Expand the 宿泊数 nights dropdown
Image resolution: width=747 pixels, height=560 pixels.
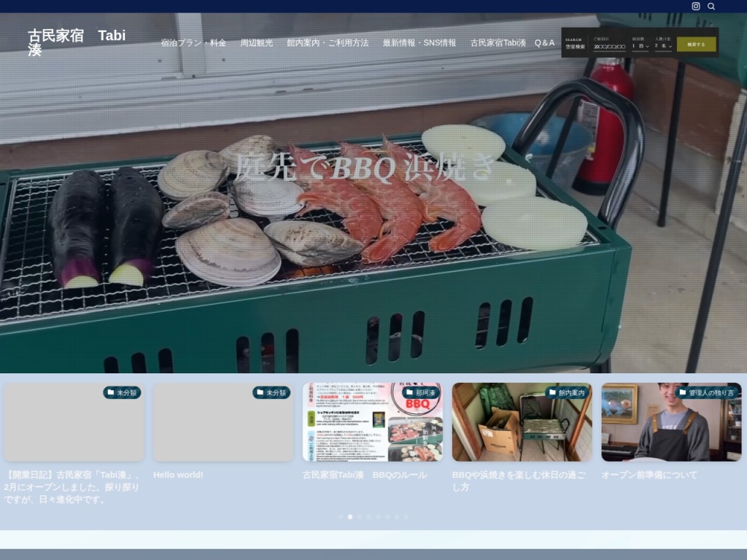click(640, 46)
